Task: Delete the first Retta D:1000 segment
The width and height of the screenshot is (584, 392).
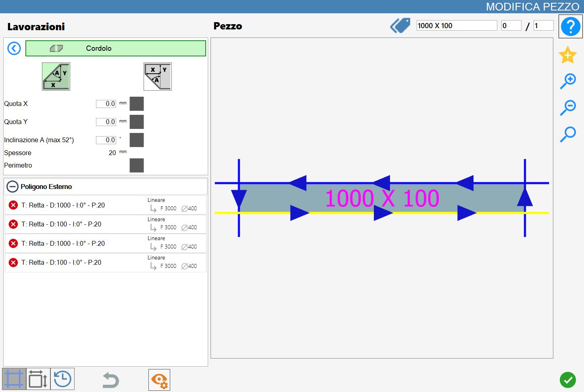Action: pyautogui.click(x=13, y=205)
